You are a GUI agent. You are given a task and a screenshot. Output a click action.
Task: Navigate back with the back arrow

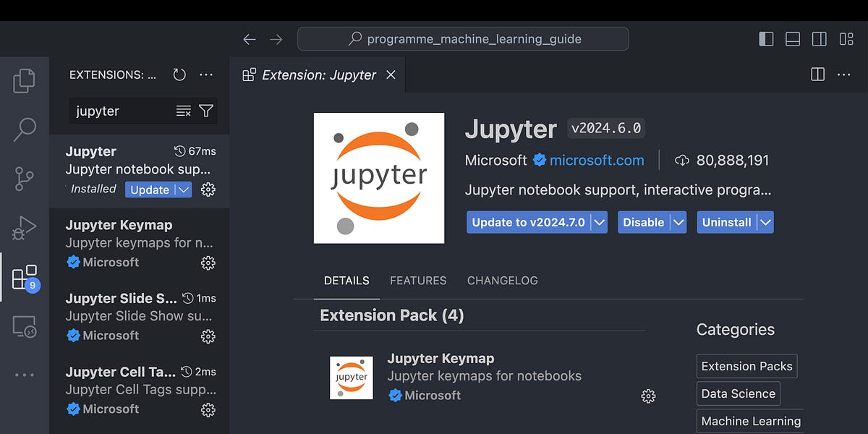click(x=249, y=39)
